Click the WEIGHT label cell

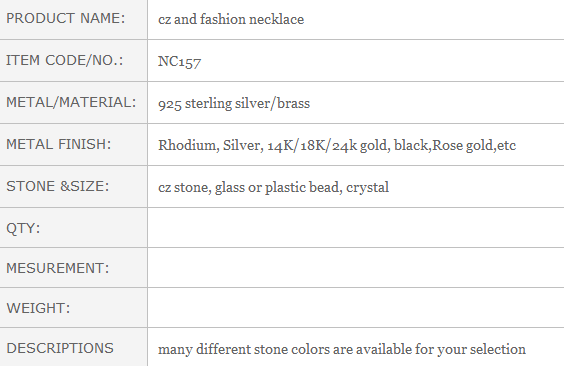tap(73, 308)
